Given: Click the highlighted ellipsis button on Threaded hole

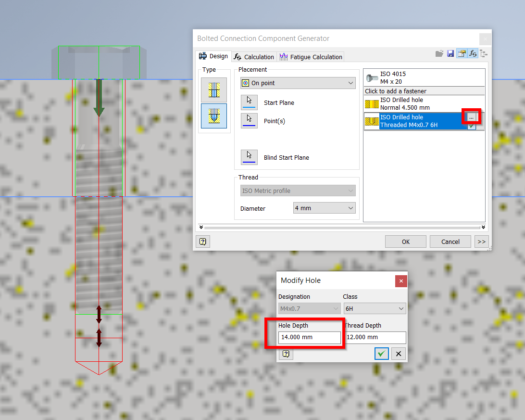Looking at the screenshot, I should [472, 116].
